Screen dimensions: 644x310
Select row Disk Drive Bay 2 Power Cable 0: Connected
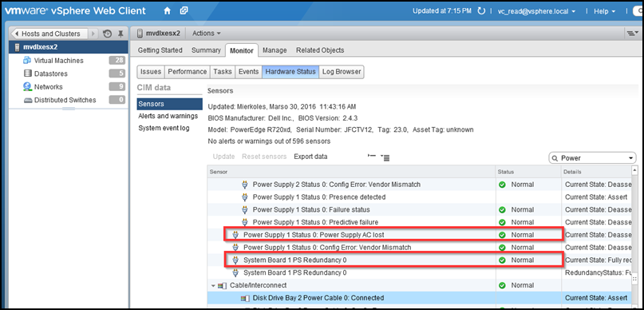click(419, 298)
